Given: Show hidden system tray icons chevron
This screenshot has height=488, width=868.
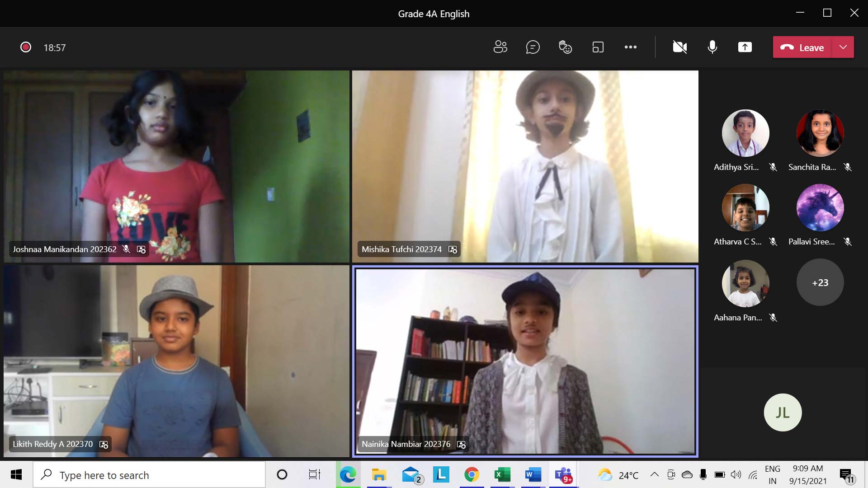Looking at the screenshot, I should pos(654,474).
